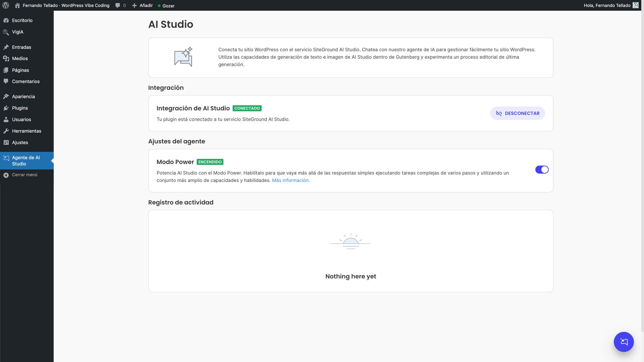Screen dimensions: 644x362
Task: Open the Medios library icon
Action: 6,58
